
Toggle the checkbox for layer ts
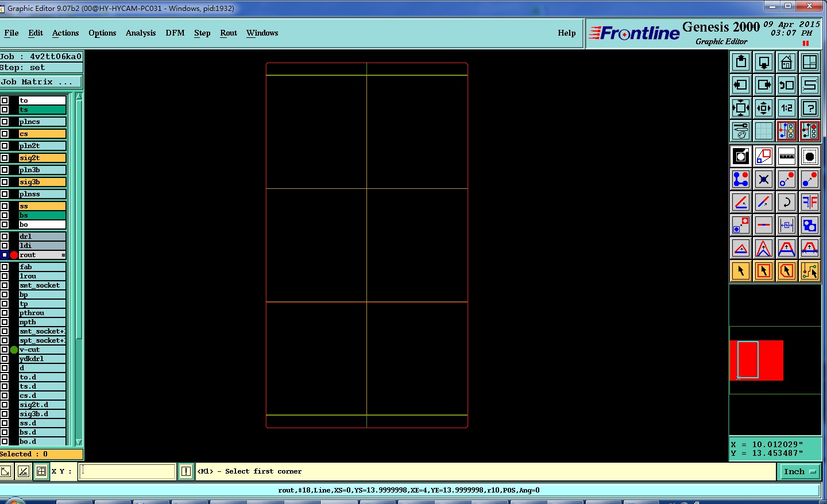pyautogui.click(x=5, y=110)
